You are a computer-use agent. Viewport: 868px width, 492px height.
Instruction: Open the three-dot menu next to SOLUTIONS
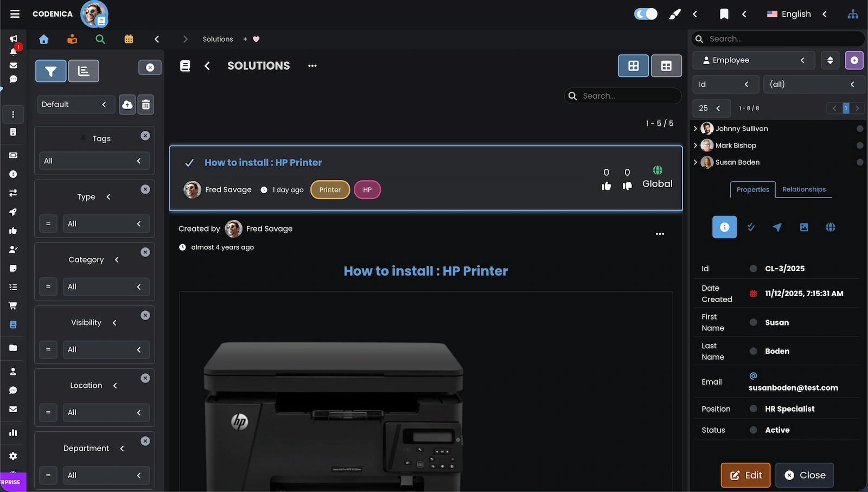tap(312, 66)
